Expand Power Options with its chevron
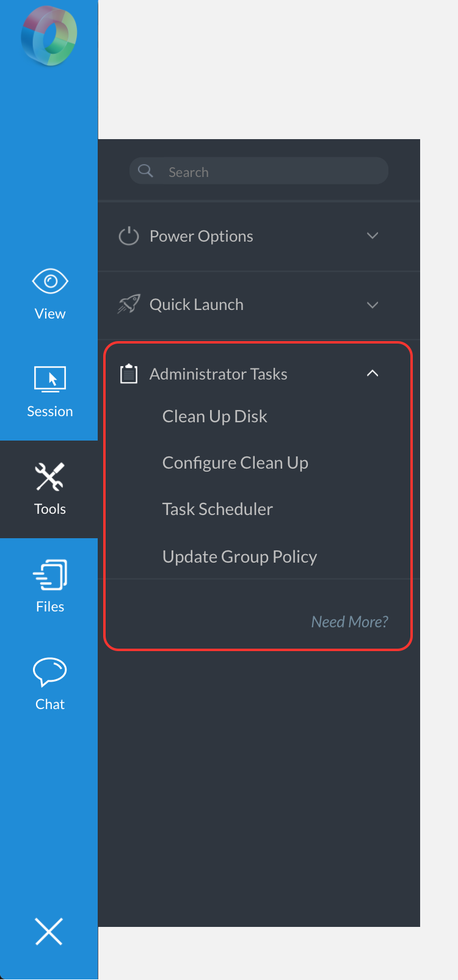Viewport: 458px width, 980px height. [x=373, y=236]
